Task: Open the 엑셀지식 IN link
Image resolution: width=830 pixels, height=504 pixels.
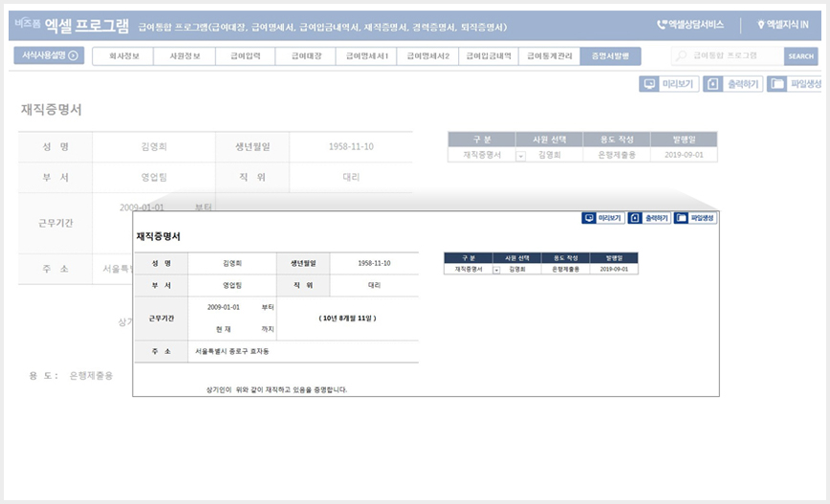Action: [x=783, y=24]
